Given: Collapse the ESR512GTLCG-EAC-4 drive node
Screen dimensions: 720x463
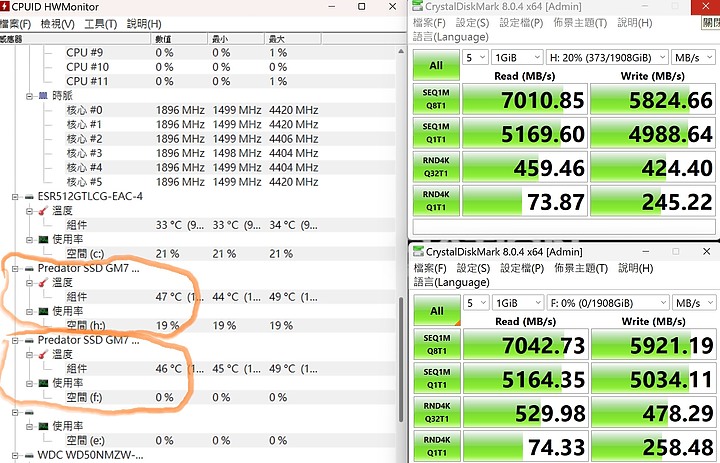Looking at the screenshot, I should click(15, 197).
